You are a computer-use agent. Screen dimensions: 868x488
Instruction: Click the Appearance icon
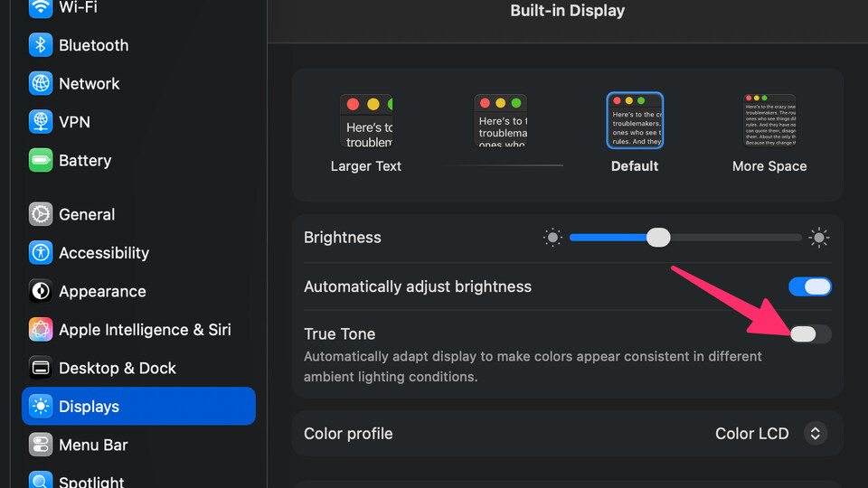[41, 291]
